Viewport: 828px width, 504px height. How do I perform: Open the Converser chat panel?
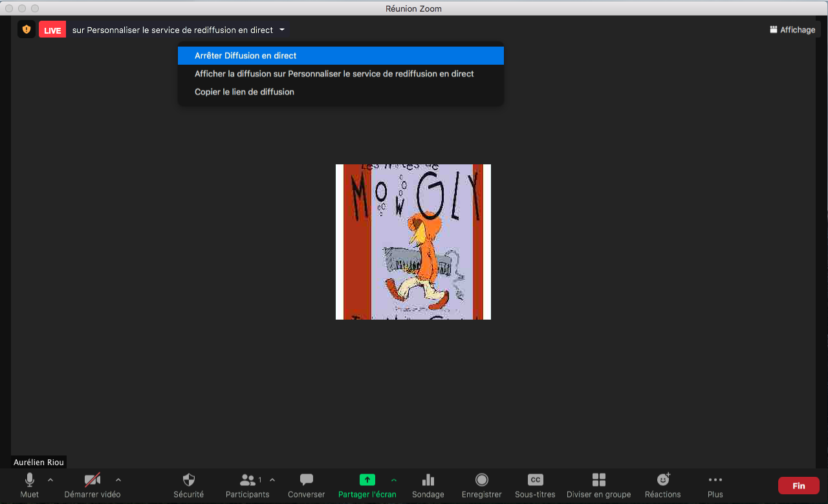(307, 480)
